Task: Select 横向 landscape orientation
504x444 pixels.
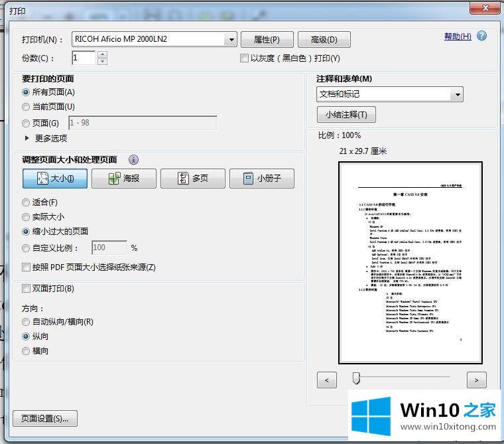Action: coord(26,351)
